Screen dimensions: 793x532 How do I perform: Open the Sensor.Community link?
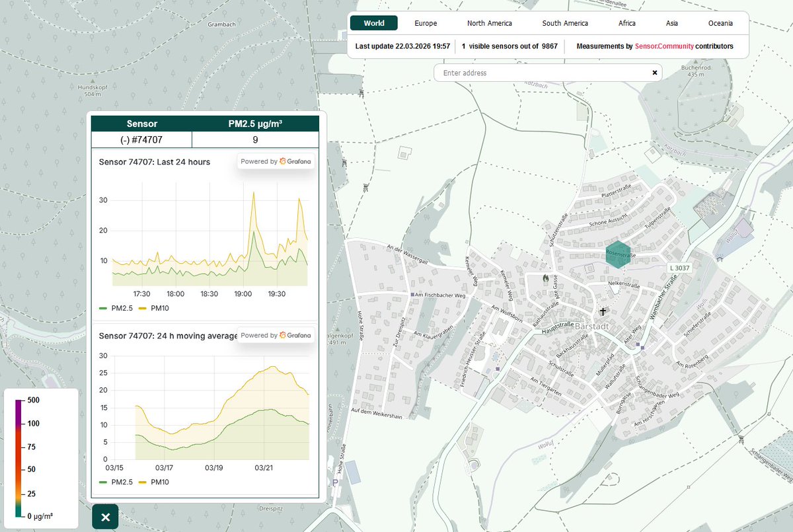pyautogui.click(x=664, y=46)
